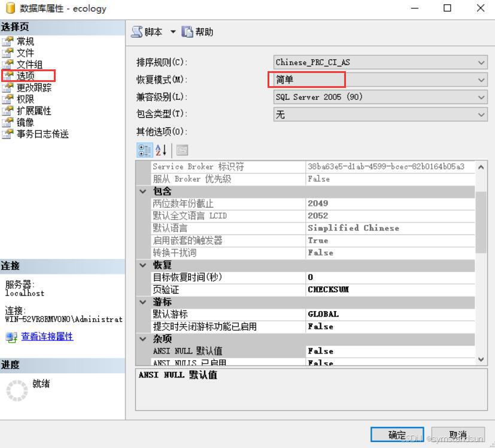The height and width of the screenshot is (448, 495).
Task: Collapse the 恢复 category
Action: point(143,265)
